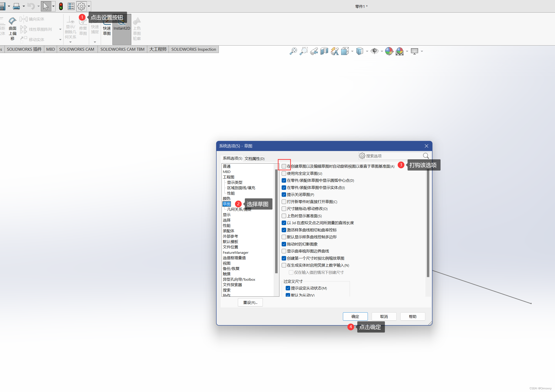Expand the Display Style dropdown arrow
This screenshot has width=555, height=392.
click(x=367, y=51)
